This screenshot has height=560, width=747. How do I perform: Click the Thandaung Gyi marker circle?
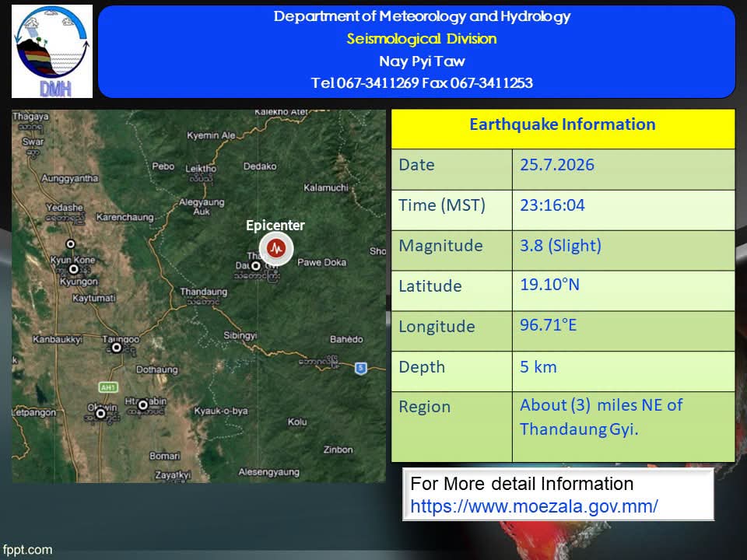(256, 266)
